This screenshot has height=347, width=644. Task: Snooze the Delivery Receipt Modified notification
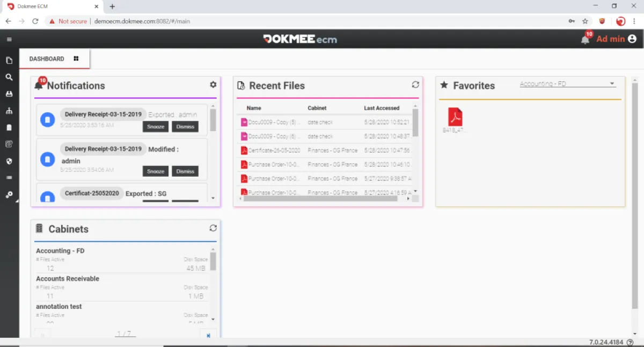point(156,171)
